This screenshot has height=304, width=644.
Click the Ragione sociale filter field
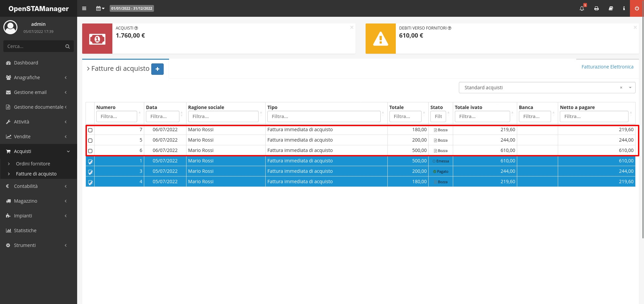click(x=223, y=116)
